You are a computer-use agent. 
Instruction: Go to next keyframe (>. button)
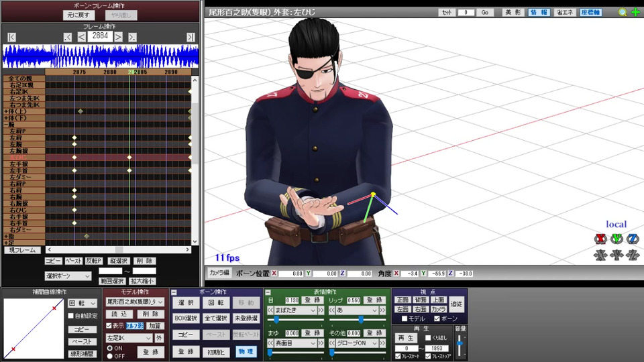tap(132, 38)
